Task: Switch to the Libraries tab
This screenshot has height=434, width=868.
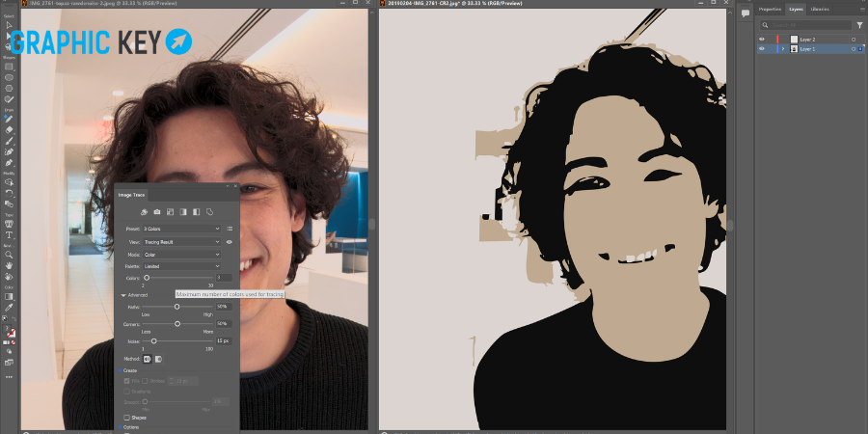Action: coord(820,9)
